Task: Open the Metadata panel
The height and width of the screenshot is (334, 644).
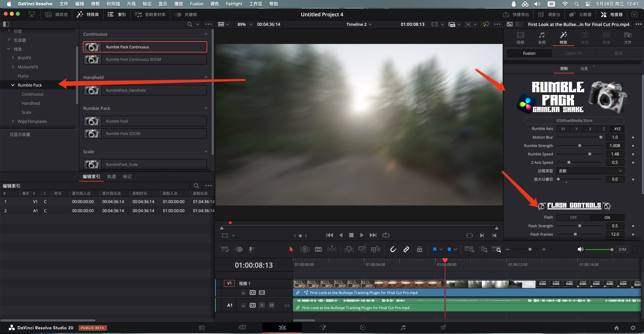Action: [x=580, y=14]
